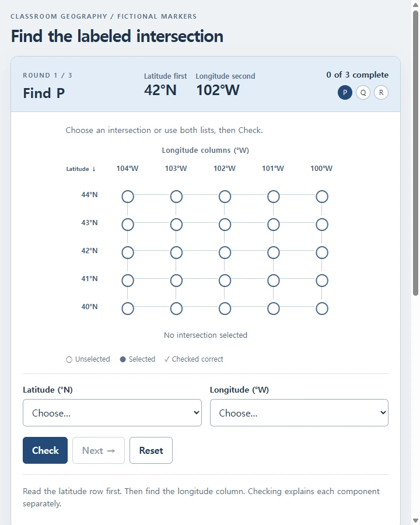Screen dimensions: 420x525
Task: Click the 43°N row label
Action: pos(89,223)
